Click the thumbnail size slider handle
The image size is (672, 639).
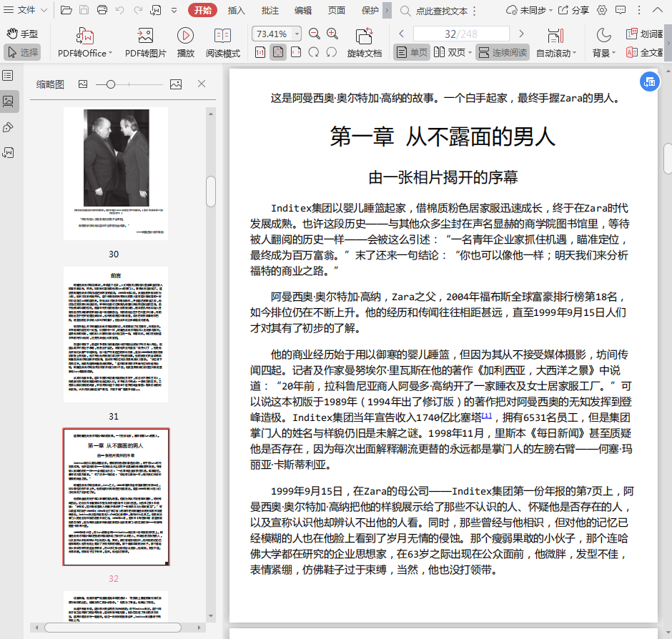pyautogui.click(x=110, y=84)
